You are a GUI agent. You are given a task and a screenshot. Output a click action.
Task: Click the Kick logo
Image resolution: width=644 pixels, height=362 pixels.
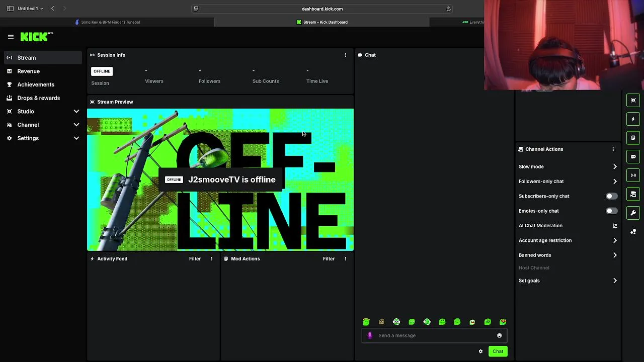tap(36, 37)
